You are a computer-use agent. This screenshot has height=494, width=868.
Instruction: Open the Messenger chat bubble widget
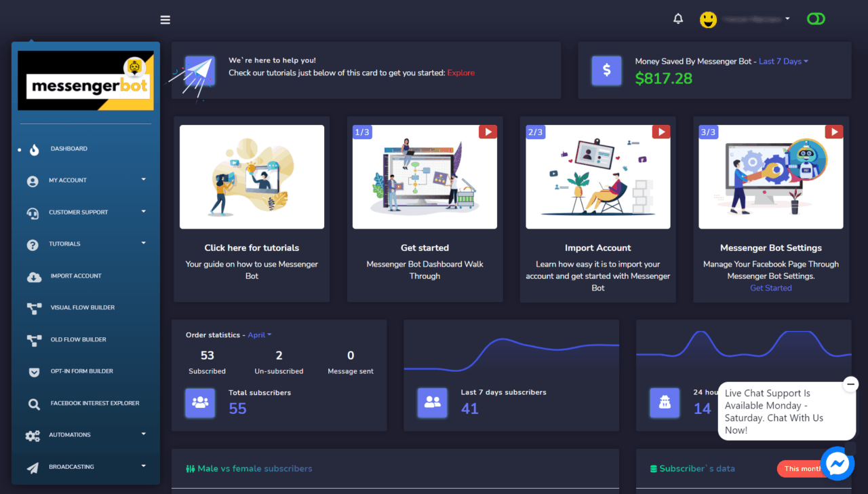837,463
